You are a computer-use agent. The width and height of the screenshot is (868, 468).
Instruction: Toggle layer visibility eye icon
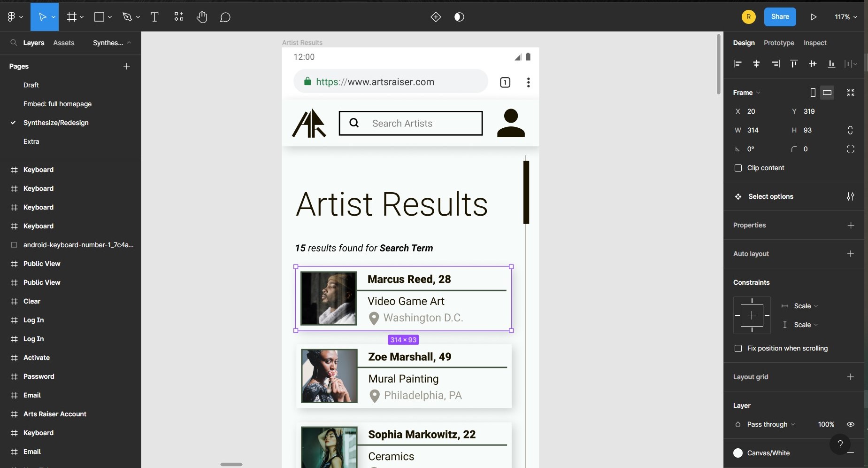pos(850,424)
